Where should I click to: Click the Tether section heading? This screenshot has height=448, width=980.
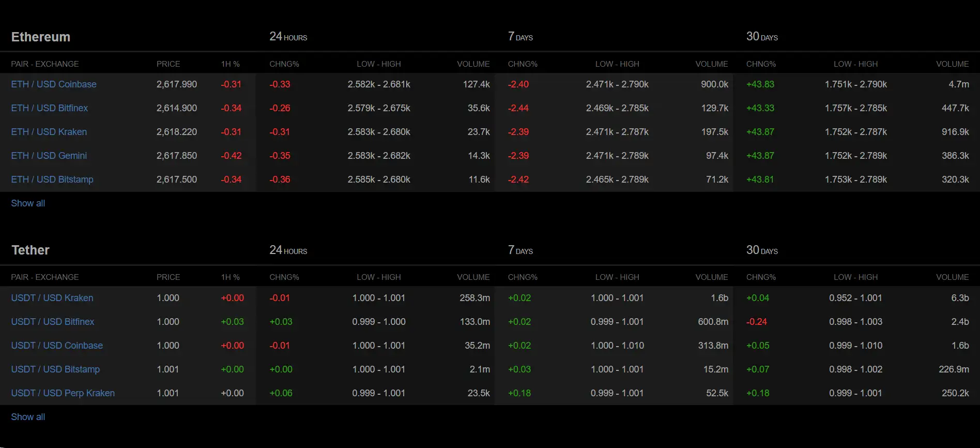click(x=30, y=250)
